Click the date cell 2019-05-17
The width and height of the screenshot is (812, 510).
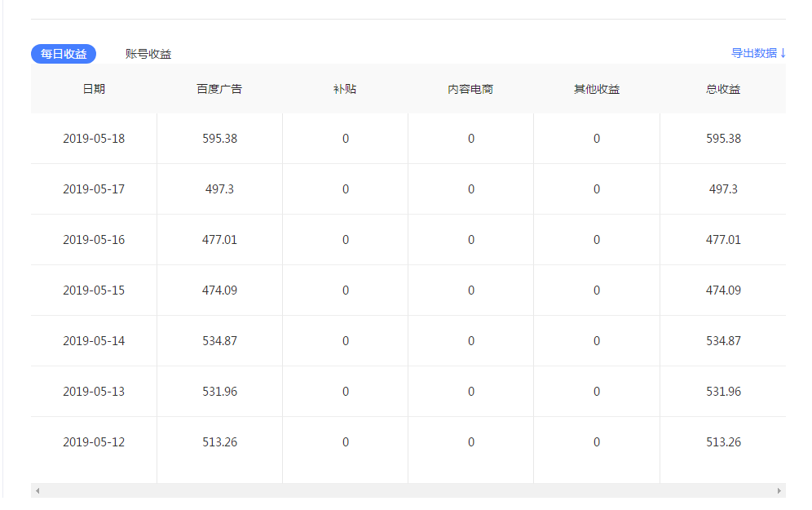click(x=94, y=189)
